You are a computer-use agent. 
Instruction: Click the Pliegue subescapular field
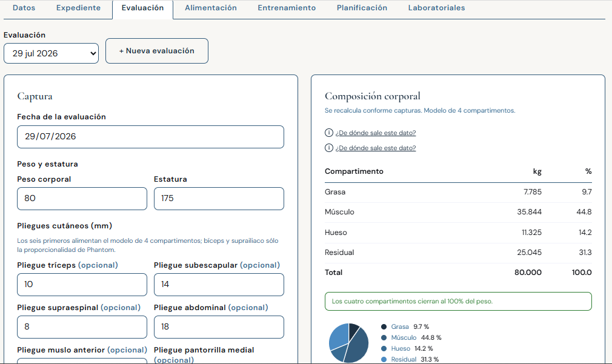[x=219, y=285]
